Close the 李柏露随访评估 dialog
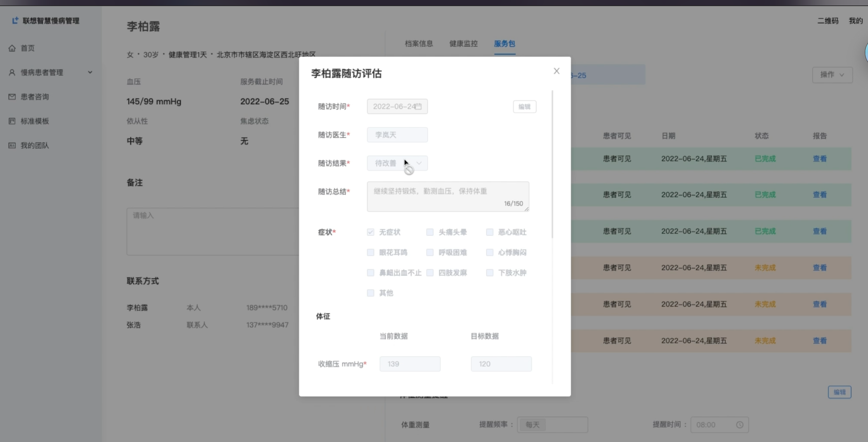Screen dimensions: 868x442 click(556, 71)
